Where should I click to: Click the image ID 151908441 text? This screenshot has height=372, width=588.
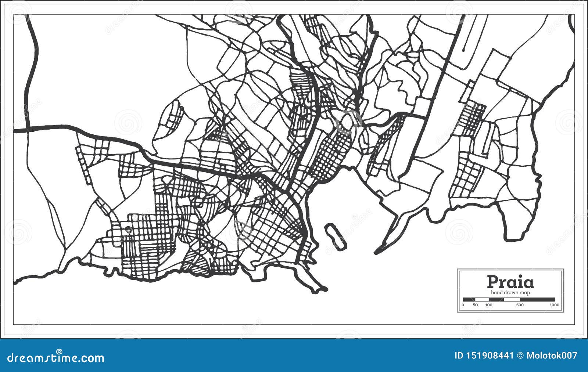point(484,355)
